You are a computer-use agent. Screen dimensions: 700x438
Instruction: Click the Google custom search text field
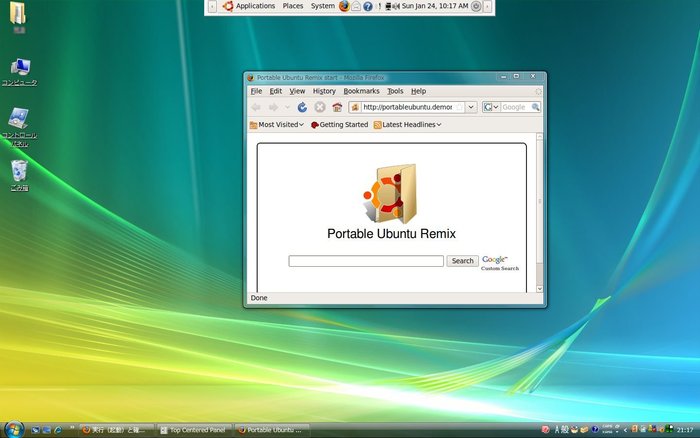tap(366, 261)
